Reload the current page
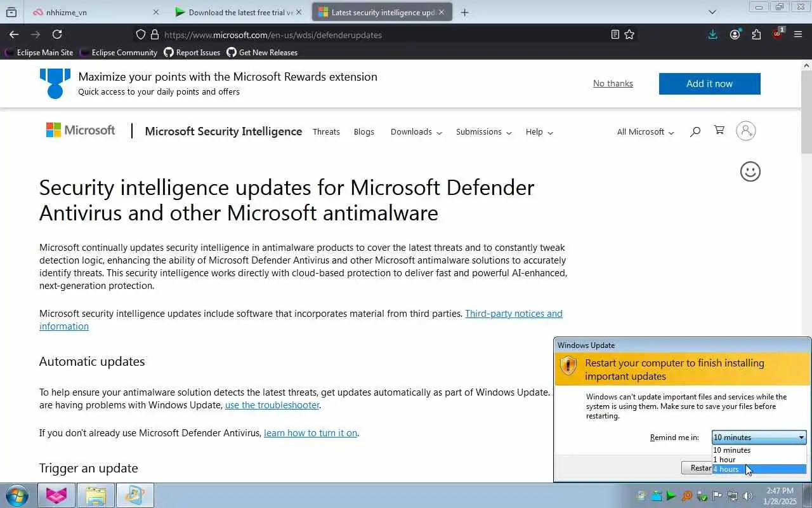 point(57,35)
